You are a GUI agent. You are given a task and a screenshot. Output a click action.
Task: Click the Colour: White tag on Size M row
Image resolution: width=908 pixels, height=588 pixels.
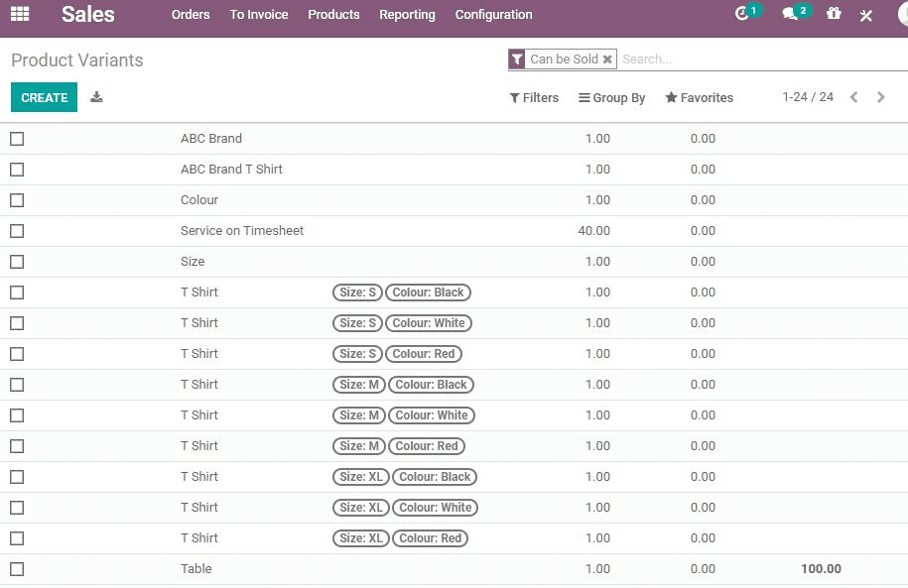pyautogui.click(x=432, y=414)
